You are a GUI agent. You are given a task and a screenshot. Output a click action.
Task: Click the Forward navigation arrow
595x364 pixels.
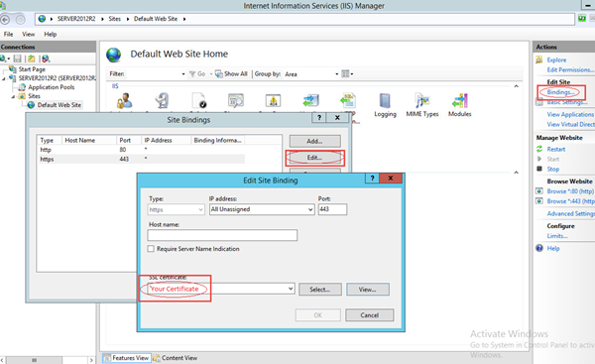click(21, 19)
